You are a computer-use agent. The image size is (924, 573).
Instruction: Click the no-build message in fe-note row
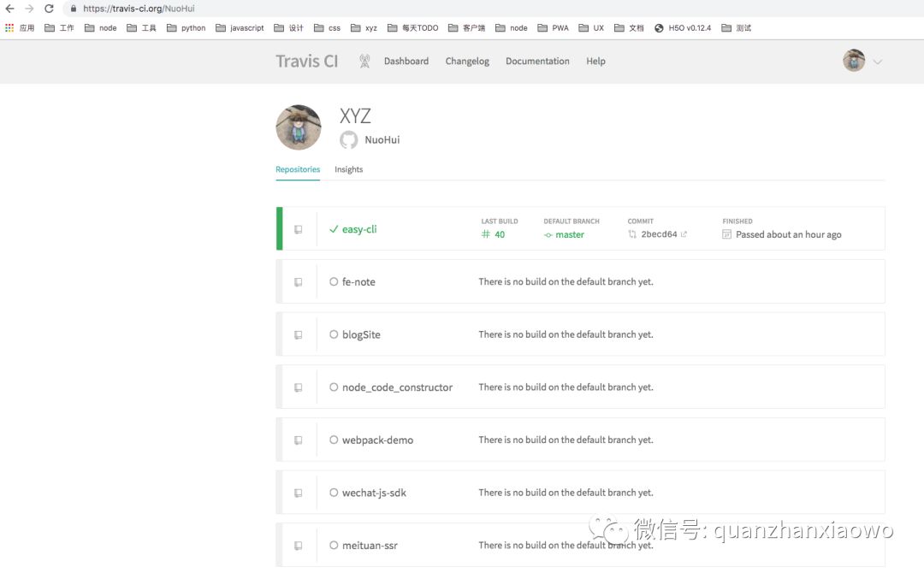pyautogui.click(x=566, y=281)
